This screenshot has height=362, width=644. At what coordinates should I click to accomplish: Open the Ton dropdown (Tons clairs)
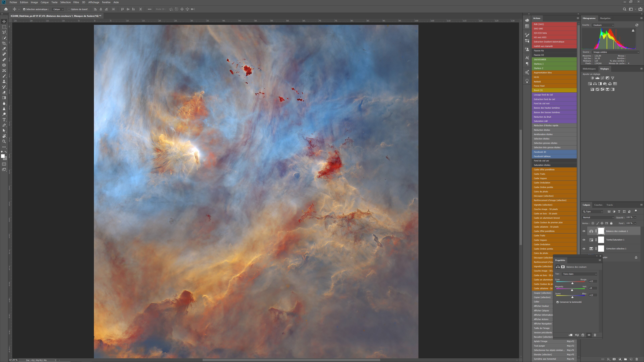click(579, 274)
